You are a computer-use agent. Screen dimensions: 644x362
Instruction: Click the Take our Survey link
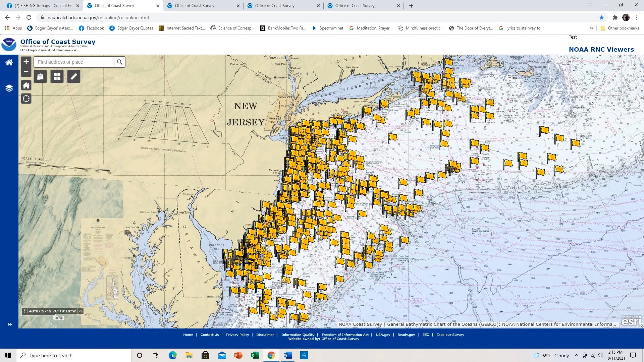[x=450, y=335]
